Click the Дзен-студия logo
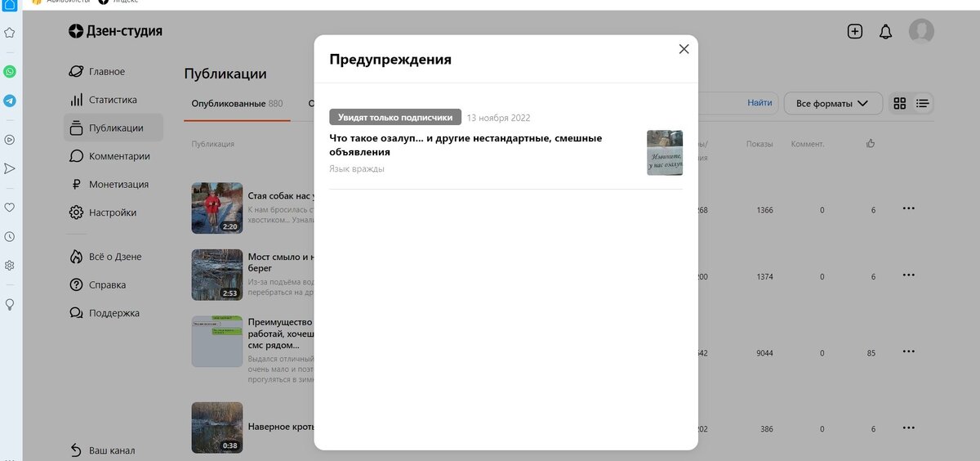 [115, 31]
